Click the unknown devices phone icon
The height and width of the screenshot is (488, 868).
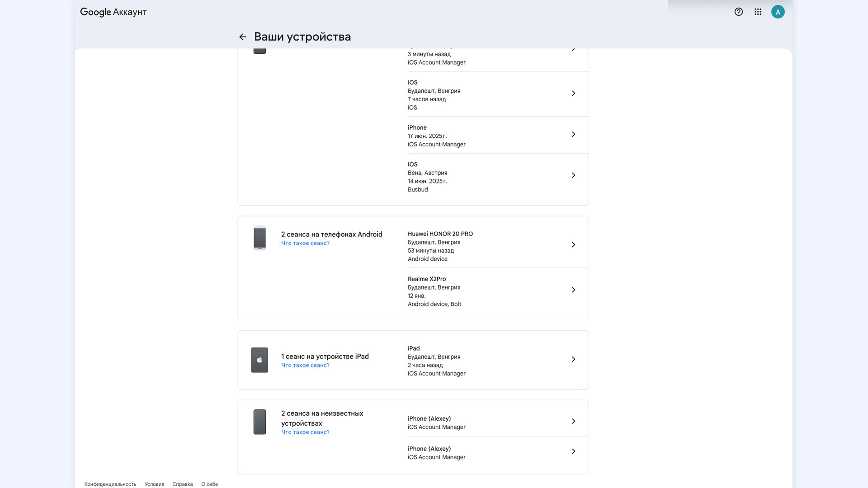259,422
